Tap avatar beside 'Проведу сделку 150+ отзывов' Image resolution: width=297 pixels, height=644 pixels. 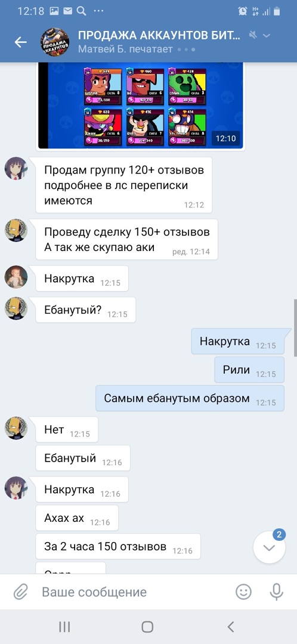(x=16, y=230)
